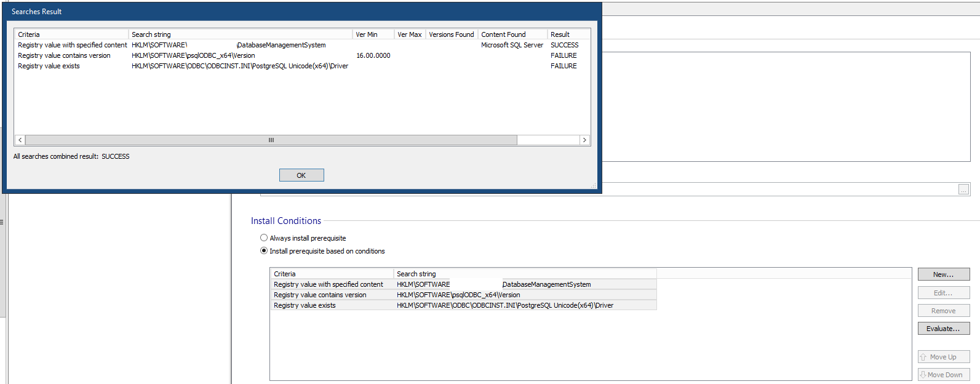Click the Content Found column header
The width and height of the screenshot is (980, 384).
(512, 34)
